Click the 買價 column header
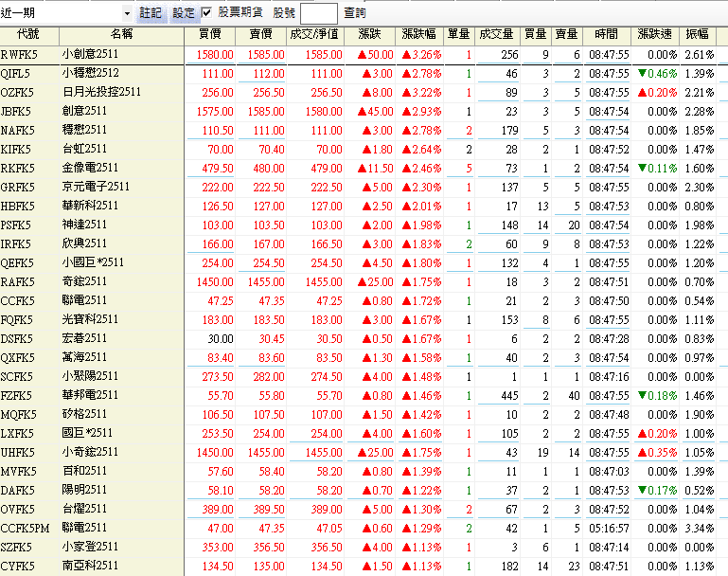The width and height of the screenshot is (728, 576). click(210, 34)
